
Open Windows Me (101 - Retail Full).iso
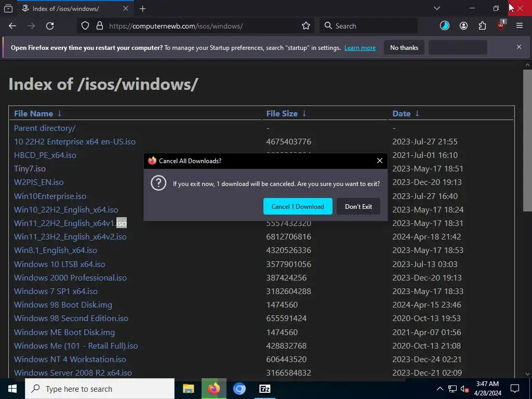pos(76,345)
